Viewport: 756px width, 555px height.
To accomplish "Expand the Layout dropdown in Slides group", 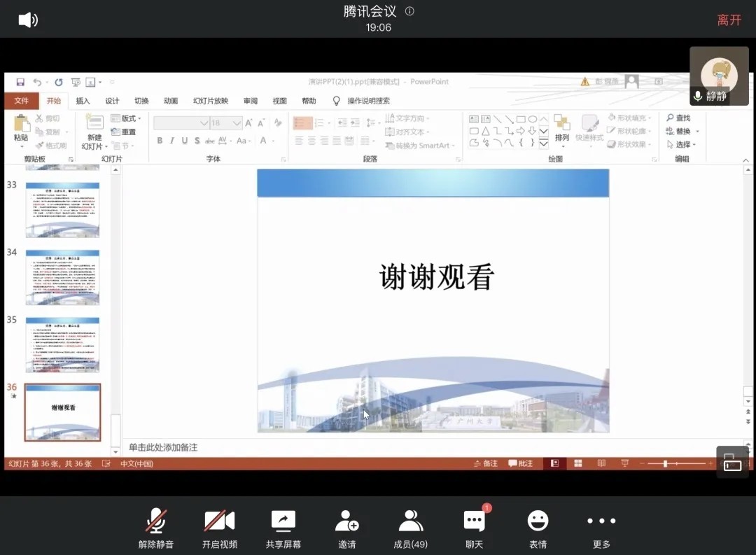I will [132, 118].
